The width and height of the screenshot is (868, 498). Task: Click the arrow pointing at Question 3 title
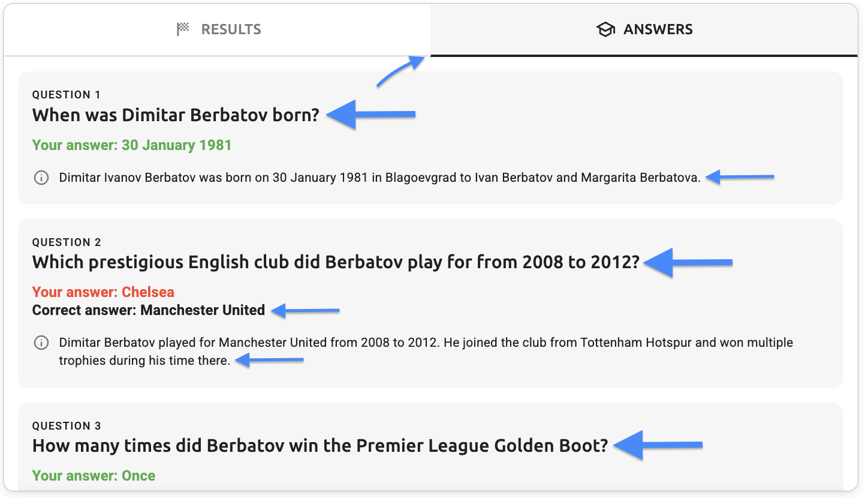point(658,445)
